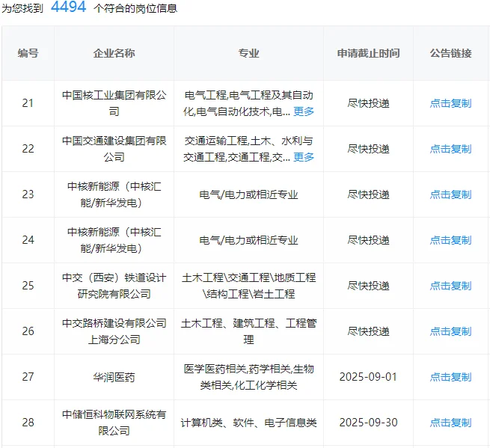Click row number 22
This screenshot has height=448, width=490.
tap(28, 149)
